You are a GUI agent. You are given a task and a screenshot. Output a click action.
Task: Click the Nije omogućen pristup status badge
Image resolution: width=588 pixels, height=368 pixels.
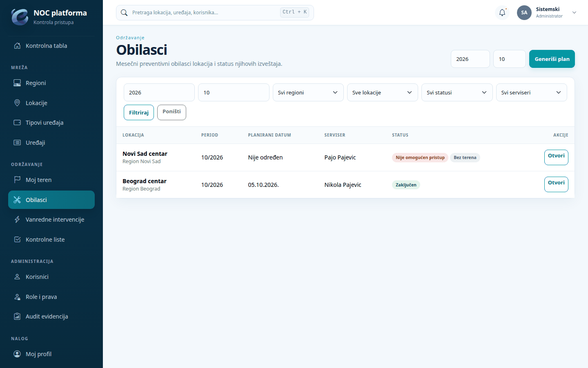(x=420, y=157)
